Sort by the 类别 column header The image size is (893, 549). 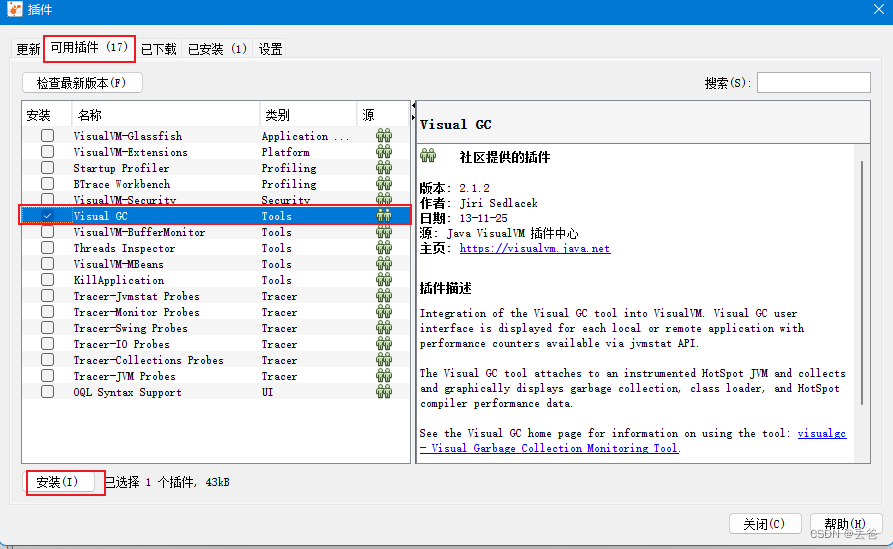coord(308,114)
